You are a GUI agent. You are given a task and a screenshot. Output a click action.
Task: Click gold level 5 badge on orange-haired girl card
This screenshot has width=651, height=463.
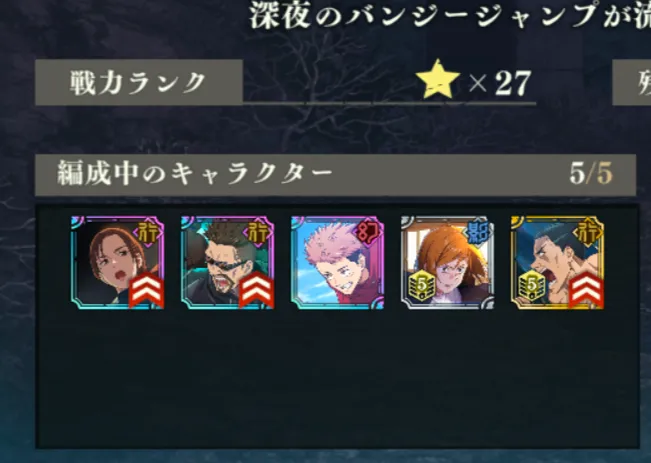point(421,286)
